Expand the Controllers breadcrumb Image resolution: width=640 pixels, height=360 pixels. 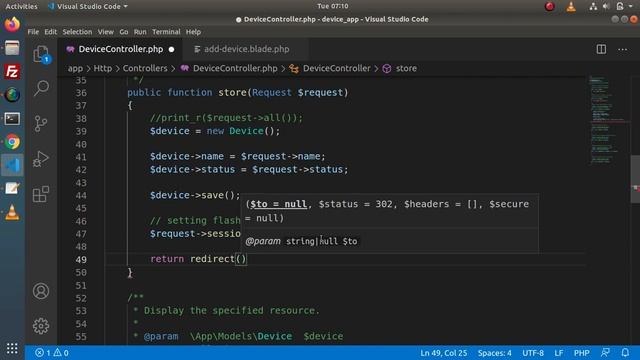click(145, 69)
